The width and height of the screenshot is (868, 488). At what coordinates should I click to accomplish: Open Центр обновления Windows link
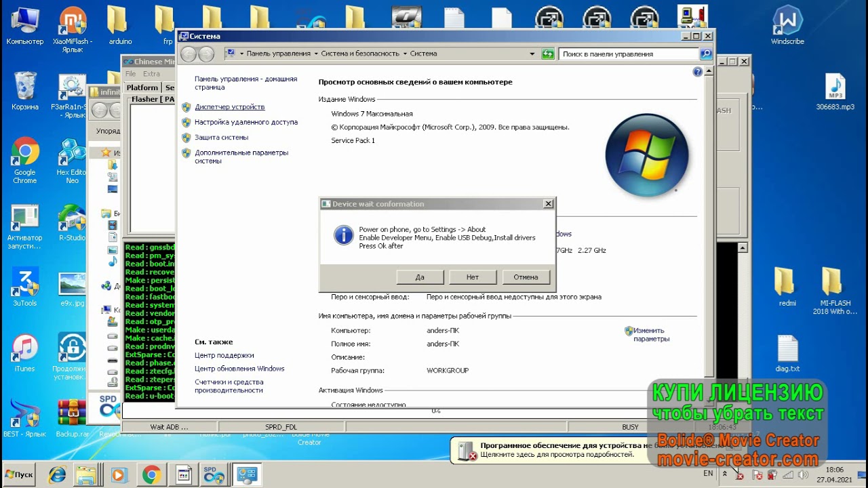239,369
